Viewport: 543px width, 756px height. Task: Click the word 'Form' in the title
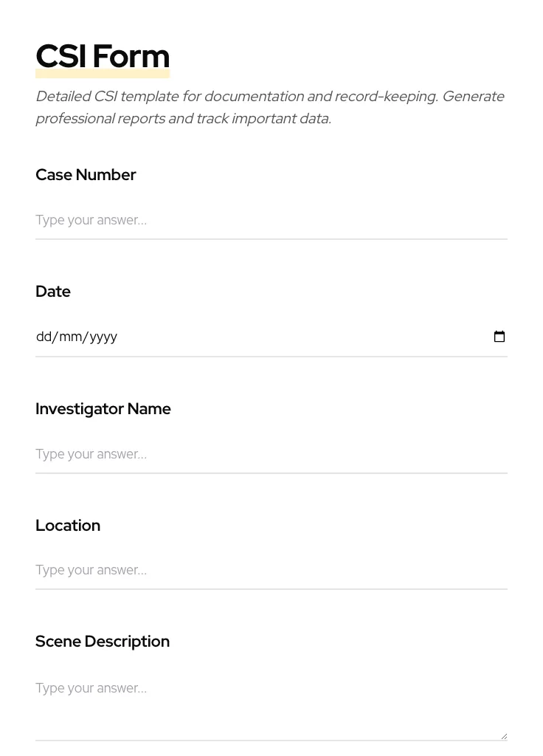[131, 57]
